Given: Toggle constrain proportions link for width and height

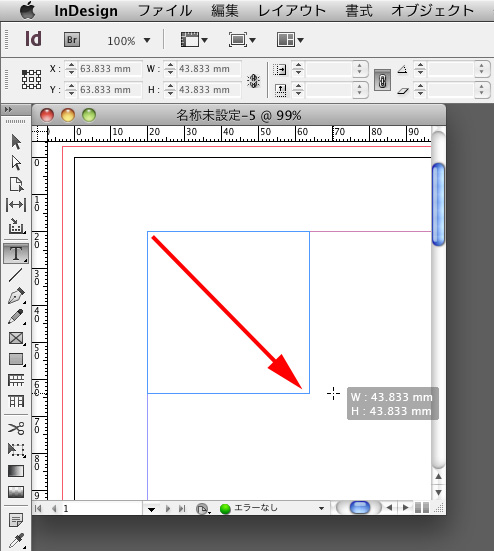Looking at the screenshot, I should pyautogui.click(x=253, y=81).
